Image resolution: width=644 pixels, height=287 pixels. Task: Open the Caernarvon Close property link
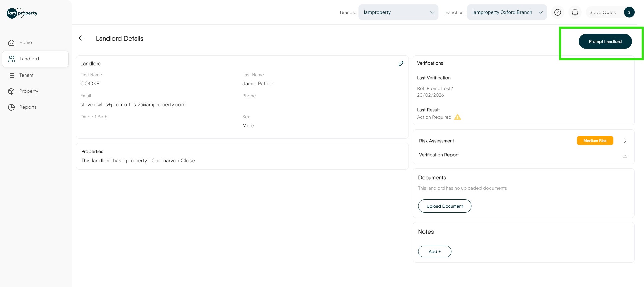coord(173,161)
